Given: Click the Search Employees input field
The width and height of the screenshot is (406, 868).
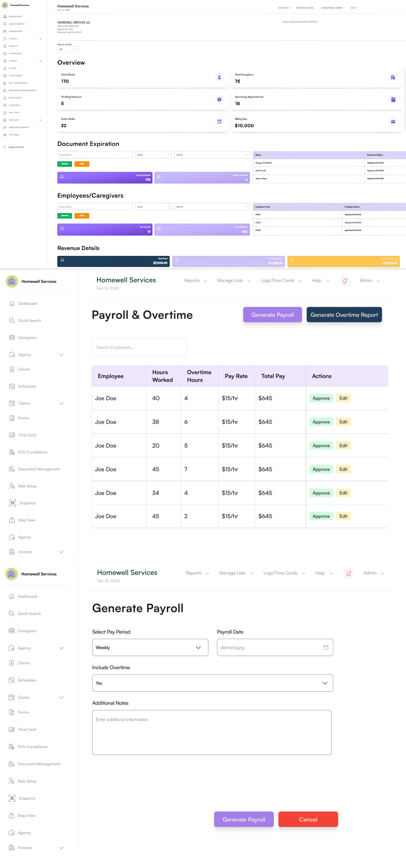Looking at the screenshot, I should [x=139, y=347].
